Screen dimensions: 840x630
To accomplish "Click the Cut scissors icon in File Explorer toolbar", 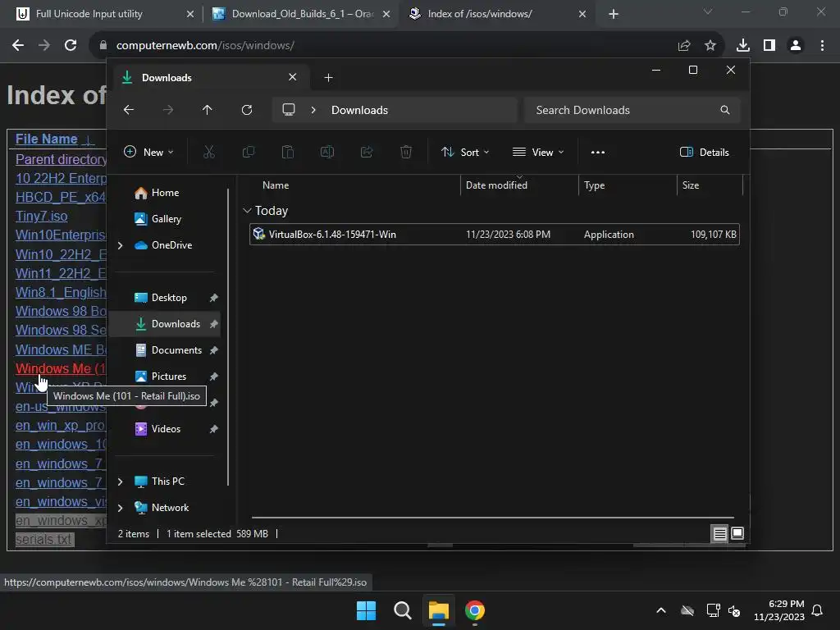I will (x=209, y=152).
